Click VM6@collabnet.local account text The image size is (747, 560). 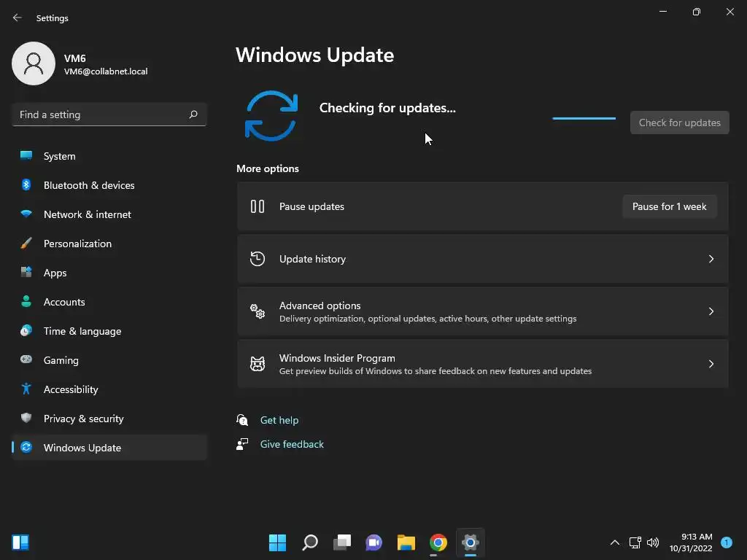point(106,71)
